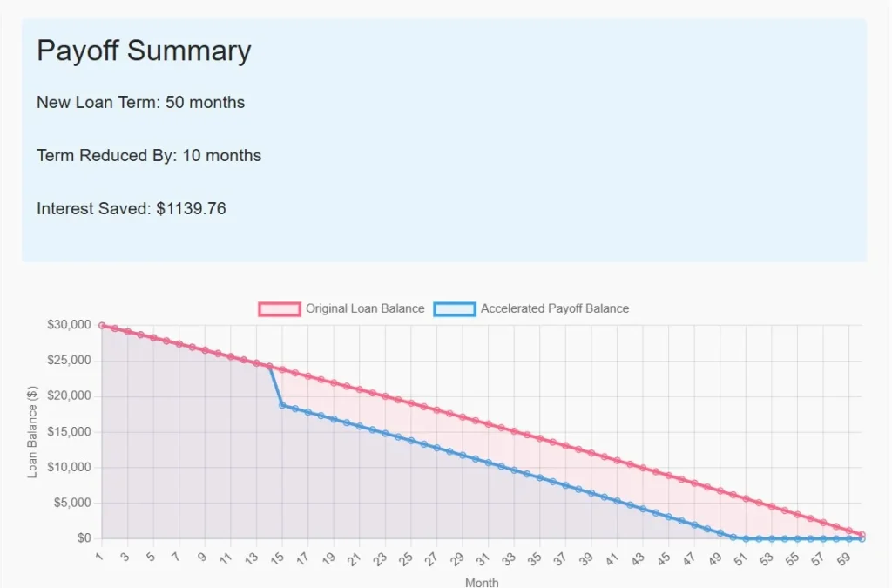892x588 pixels.
Task: Click the Month x-axis title
Action: (x=482, y=582)
